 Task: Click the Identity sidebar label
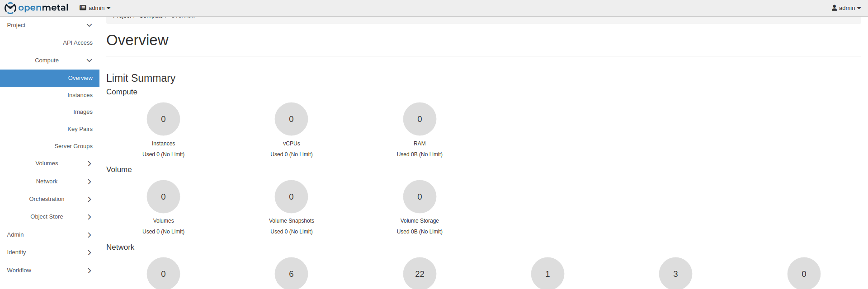pos(16,252)
